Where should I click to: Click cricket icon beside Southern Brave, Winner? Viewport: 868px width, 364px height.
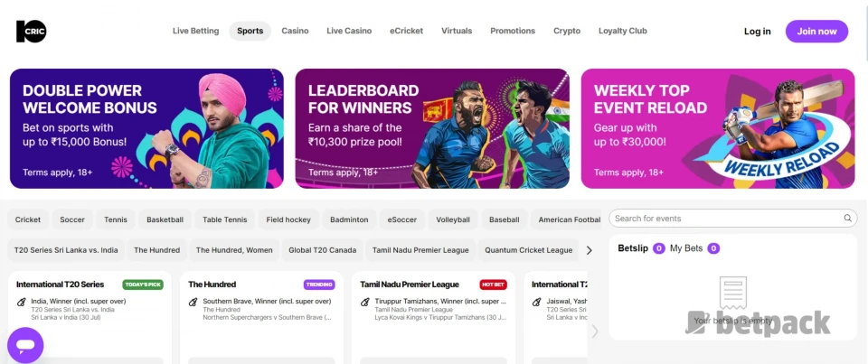pyautogui.click(x=193, y=302)
